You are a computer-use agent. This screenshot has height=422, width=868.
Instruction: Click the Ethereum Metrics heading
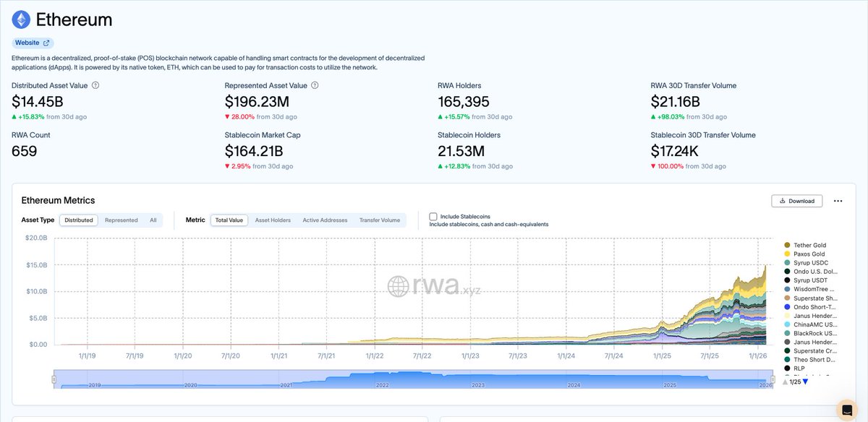[58, 200]
